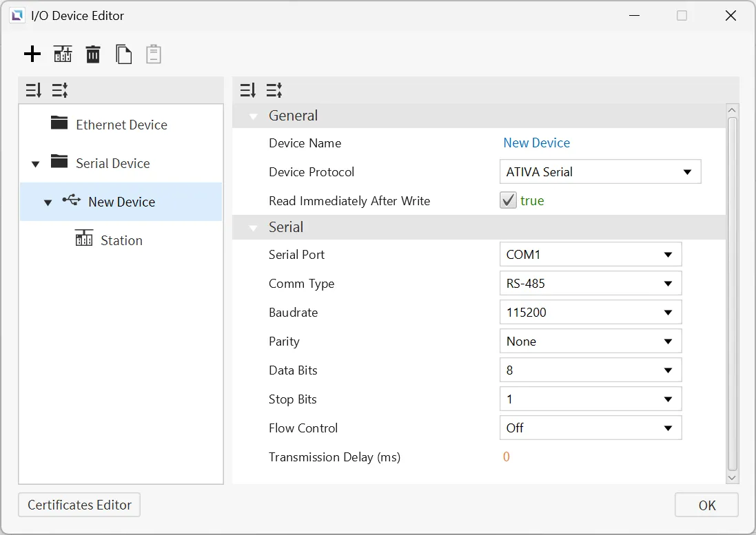Viewport: 756px width, 535px height.
Task: Collapse the Serial Device tree node
Action: point(36,164)
